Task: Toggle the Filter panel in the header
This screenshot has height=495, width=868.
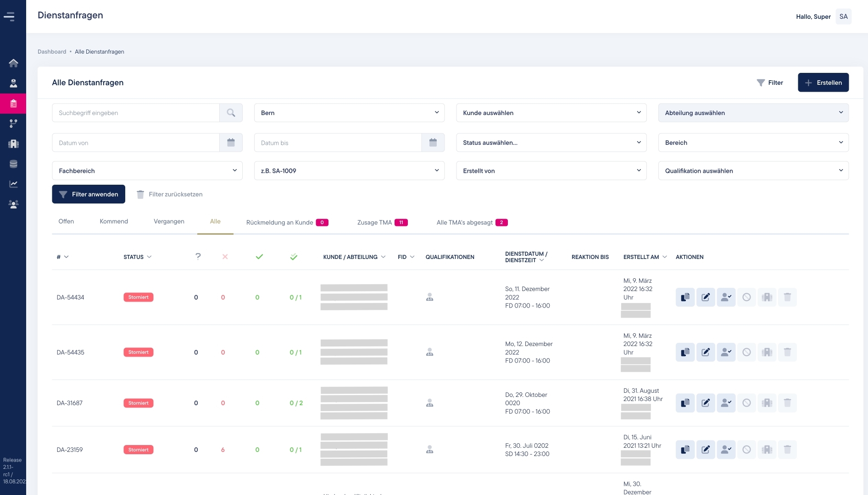Action: point(770,82)
